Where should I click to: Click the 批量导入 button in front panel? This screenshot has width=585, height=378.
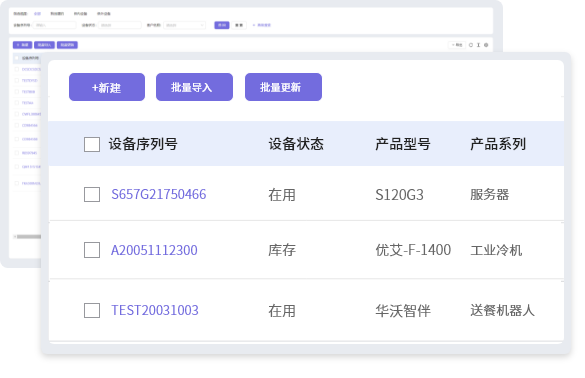[x=194, y=87]
